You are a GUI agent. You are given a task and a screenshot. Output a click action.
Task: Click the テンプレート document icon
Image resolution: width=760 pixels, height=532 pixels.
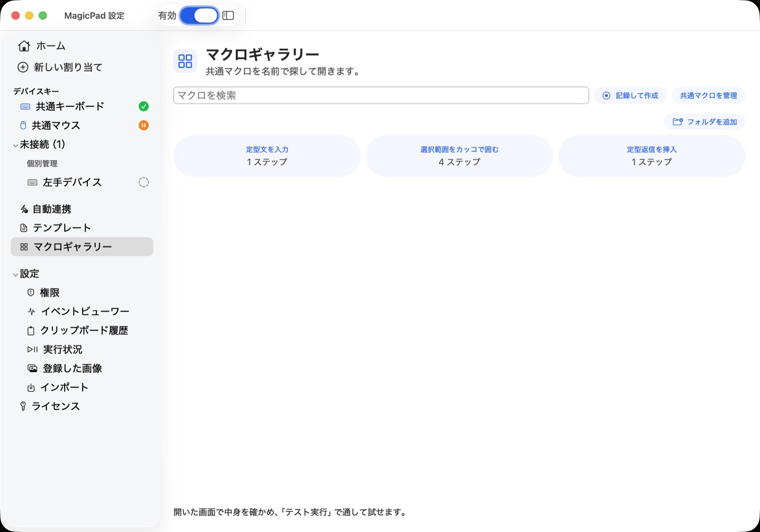[24, 228]
